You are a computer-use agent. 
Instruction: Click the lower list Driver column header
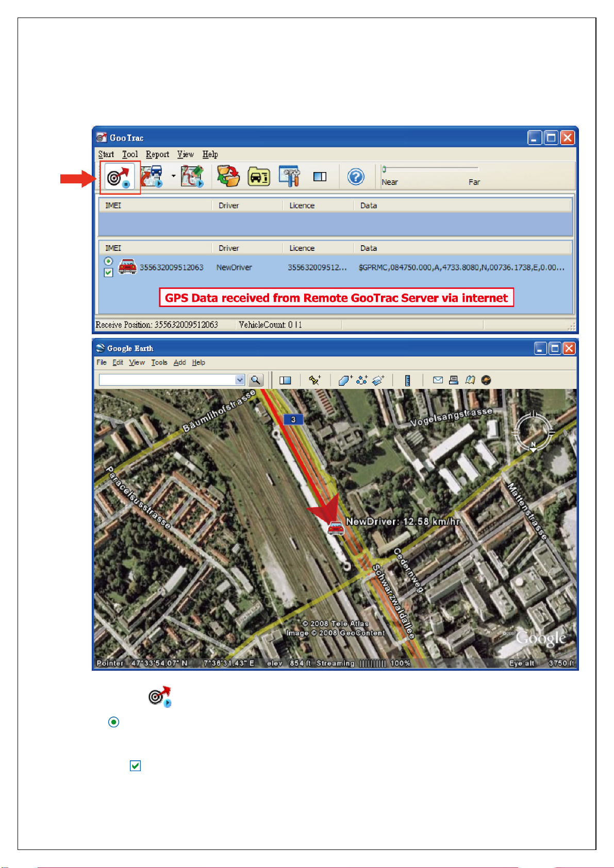247,248
